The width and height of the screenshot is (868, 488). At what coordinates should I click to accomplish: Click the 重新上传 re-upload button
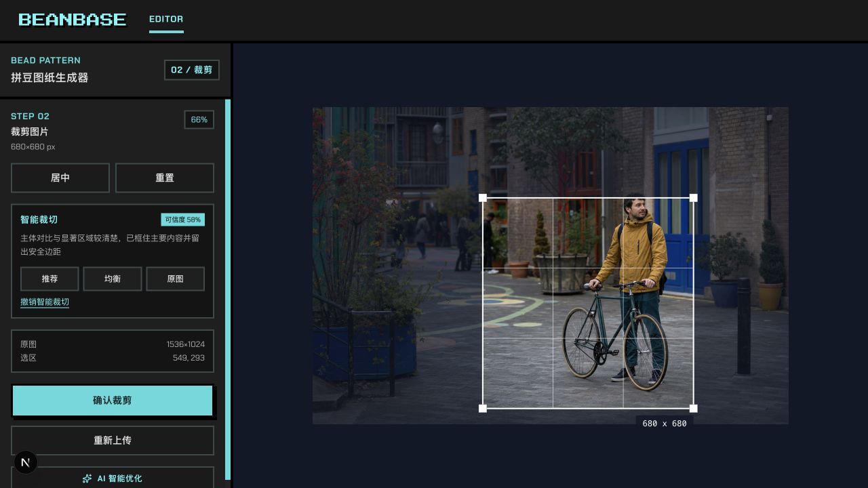tap(113, 441)
